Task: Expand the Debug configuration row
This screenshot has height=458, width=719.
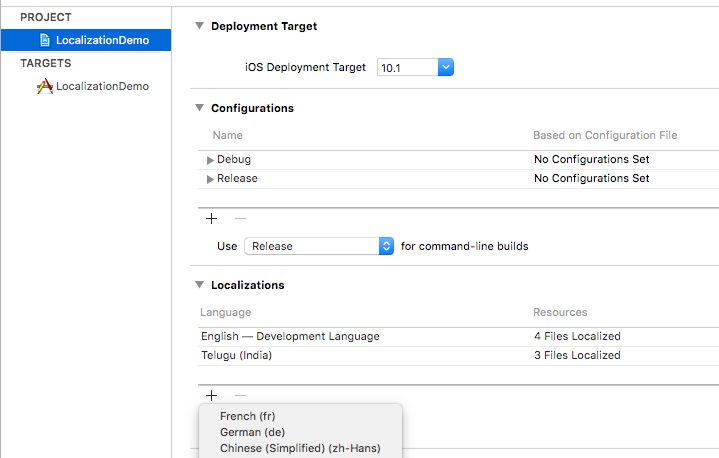Action: [x=210, y=160]
